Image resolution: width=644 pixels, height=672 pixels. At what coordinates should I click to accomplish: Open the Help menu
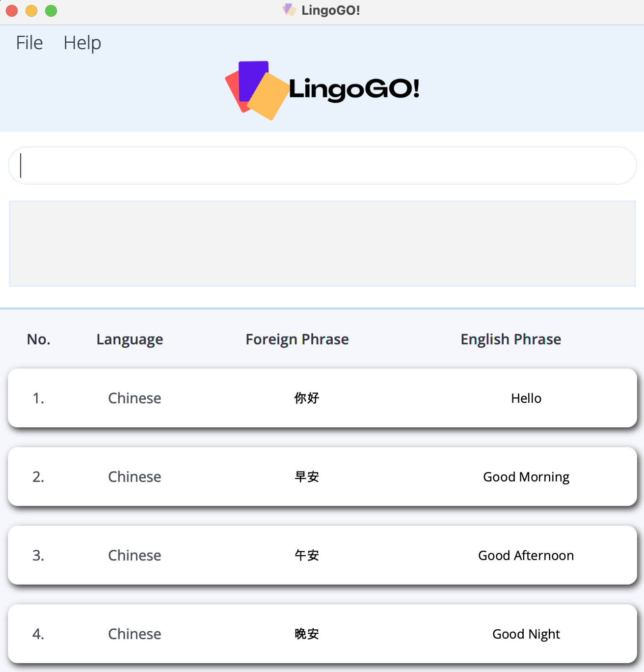(x=82, y=43)
